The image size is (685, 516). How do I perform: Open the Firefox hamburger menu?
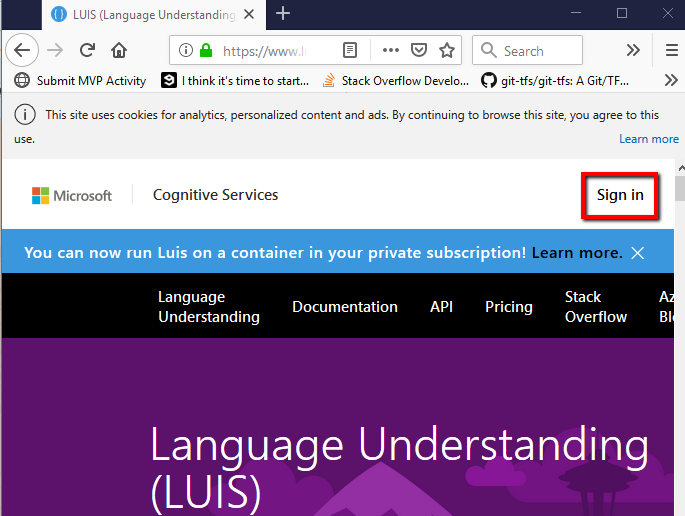(672, 50)
